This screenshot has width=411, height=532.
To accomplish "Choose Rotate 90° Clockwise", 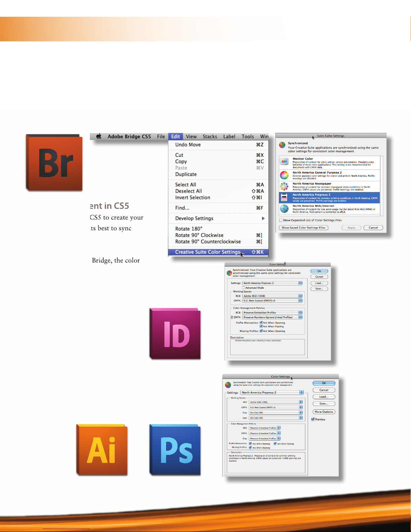I will tap(218, 235).
